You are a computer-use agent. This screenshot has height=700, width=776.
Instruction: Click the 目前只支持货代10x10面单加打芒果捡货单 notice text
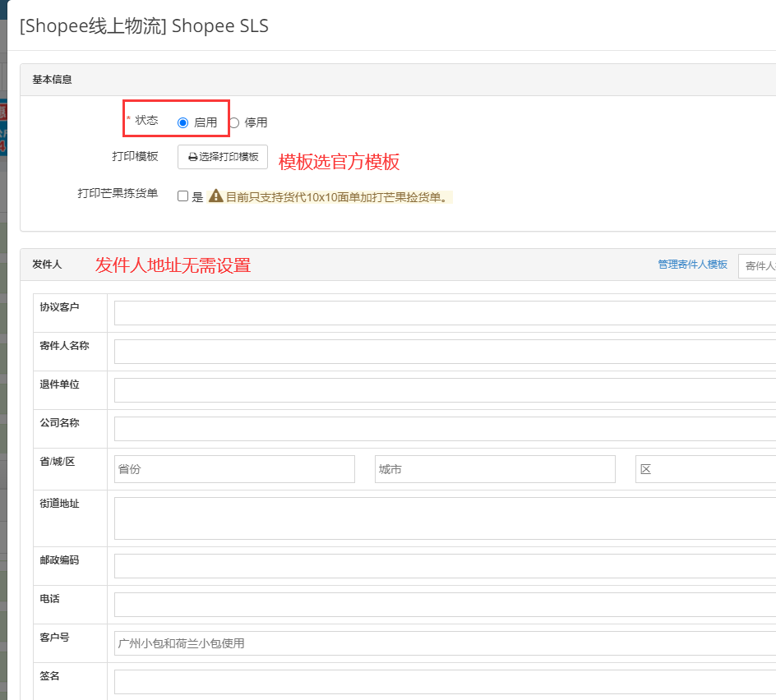pos(337,197)
